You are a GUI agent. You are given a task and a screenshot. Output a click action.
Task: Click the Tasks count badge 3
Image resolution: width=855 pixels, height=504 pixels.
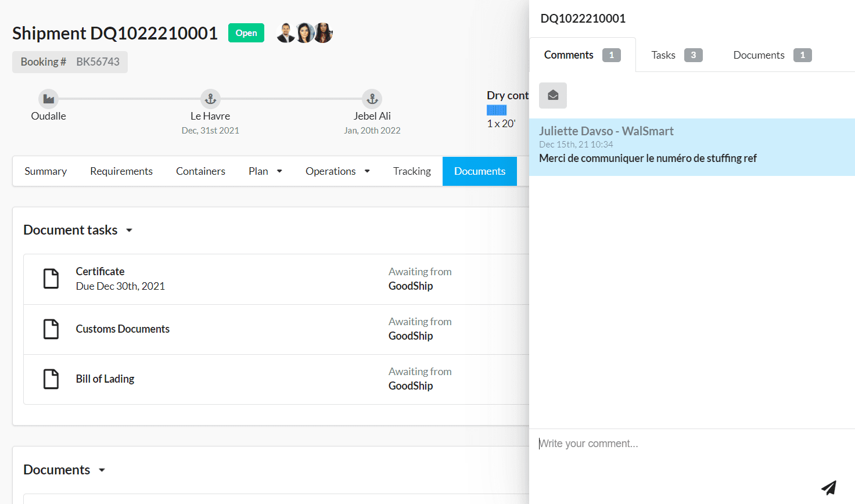pos(694,55)
